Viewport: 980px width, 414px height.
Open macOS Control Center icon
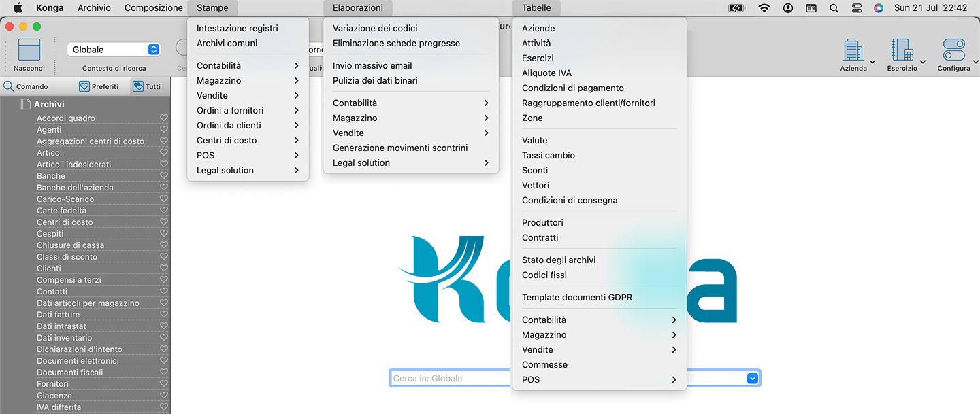[x=856, y=8]
